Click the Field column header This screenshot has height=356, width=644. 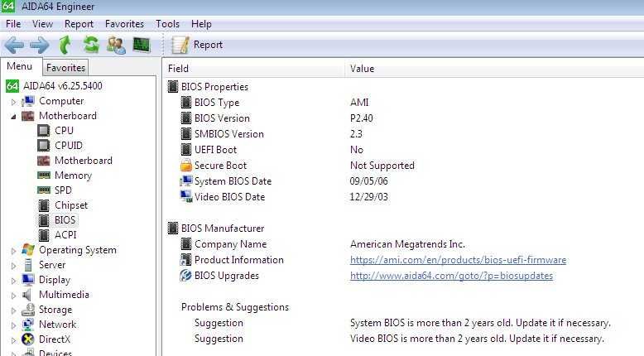point(254,69)
